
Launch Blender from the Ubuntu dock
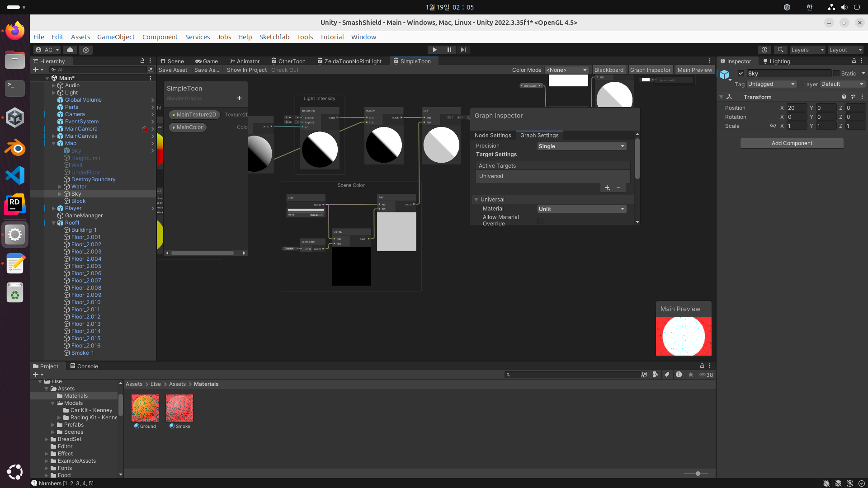pyautogui.click(x=15, y=147)
